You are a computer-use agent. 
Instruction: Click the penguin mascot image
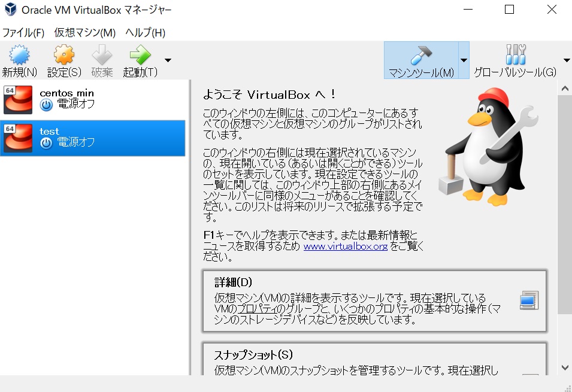488,147
